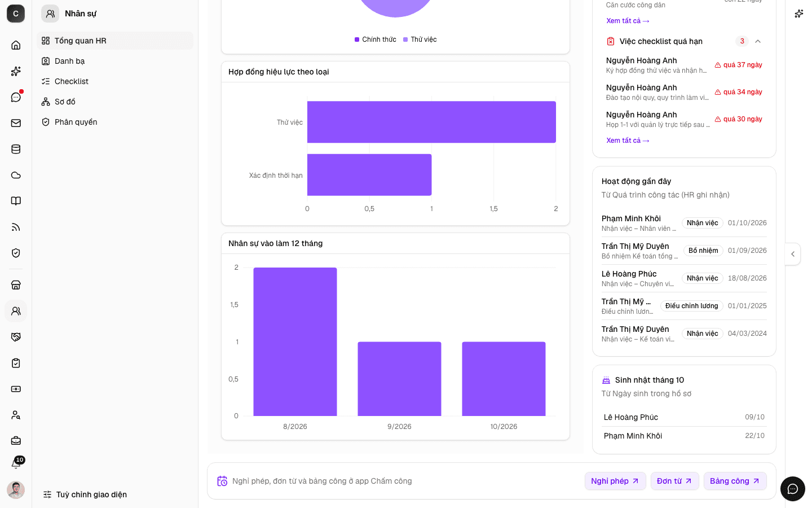812x508 pixels.
Task: Click the Bảng công button
Action: click(x=735, y=481)
